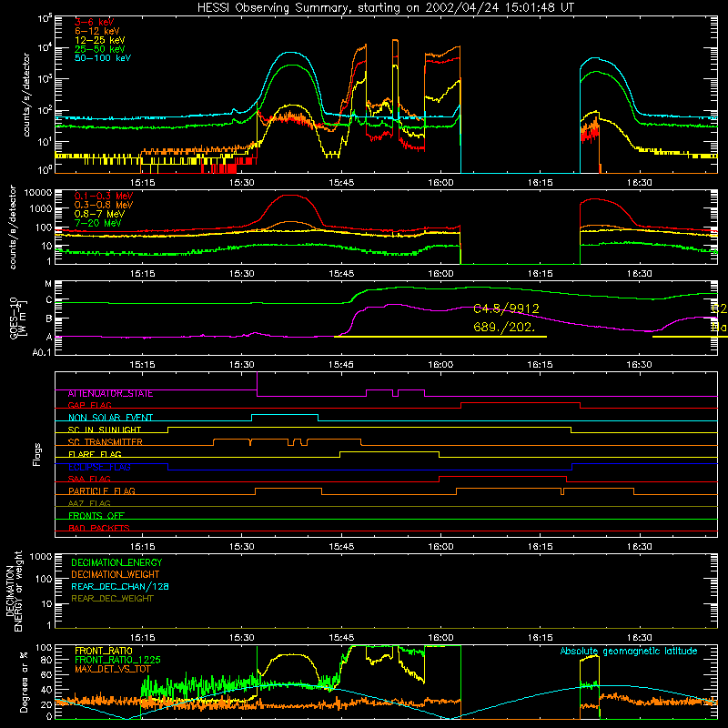Select the 6-12 keV legend label
728x728 pixels.
tap(96, 31)
